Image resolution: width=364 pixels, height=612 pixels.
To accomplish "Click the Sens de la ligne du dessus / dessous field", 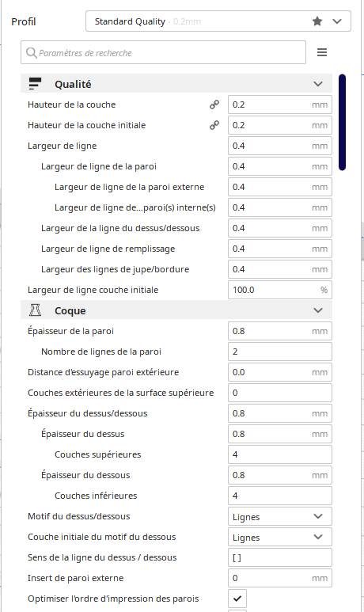I will point(280,557).
